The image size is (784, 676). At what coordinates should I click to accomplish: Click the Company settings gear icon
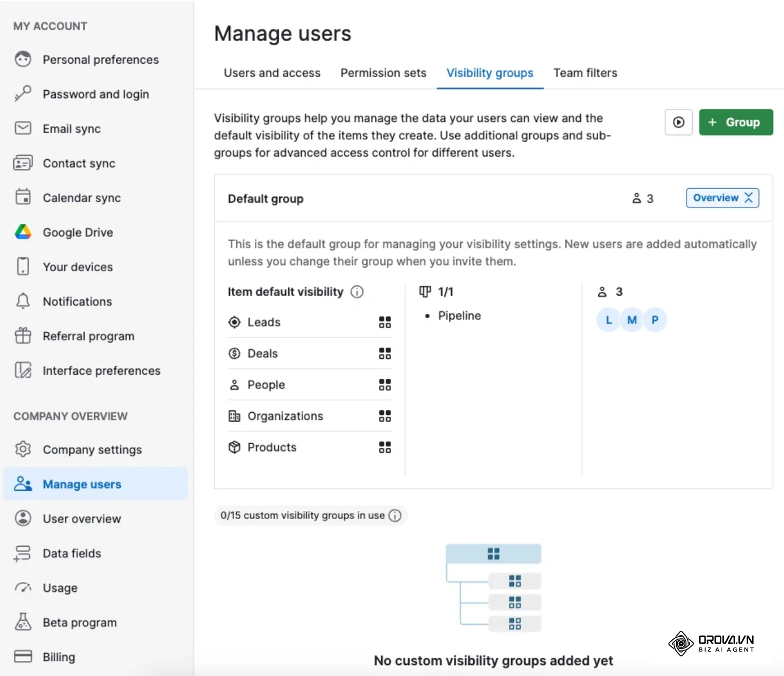point(23,449)
